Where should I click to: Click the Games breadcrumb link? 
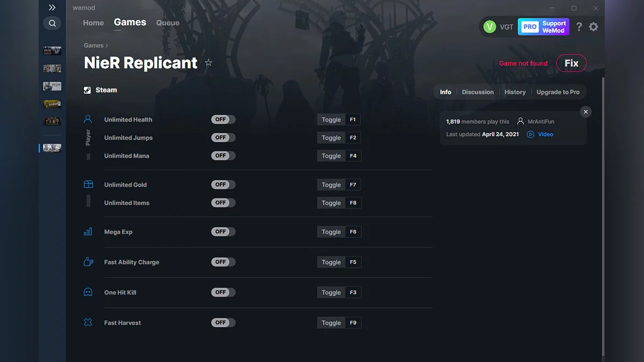tap(94, 46)
